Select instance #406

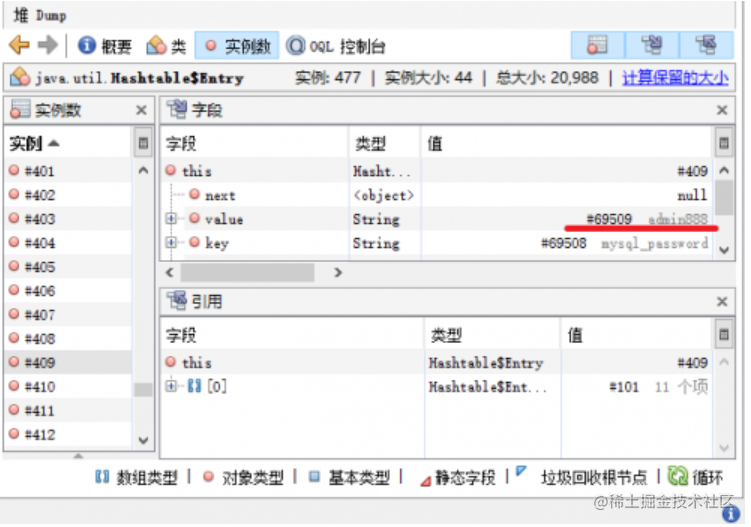point(68,290)
